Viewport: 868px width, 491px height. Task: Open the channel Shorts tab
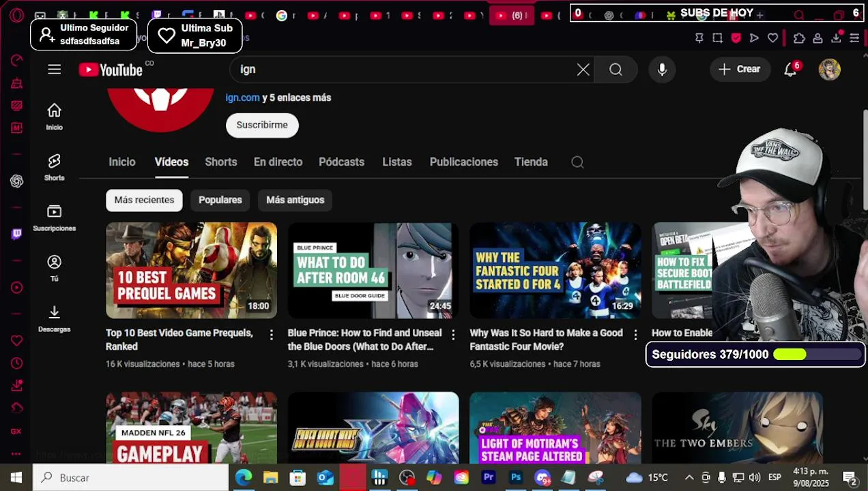(221, 162)
